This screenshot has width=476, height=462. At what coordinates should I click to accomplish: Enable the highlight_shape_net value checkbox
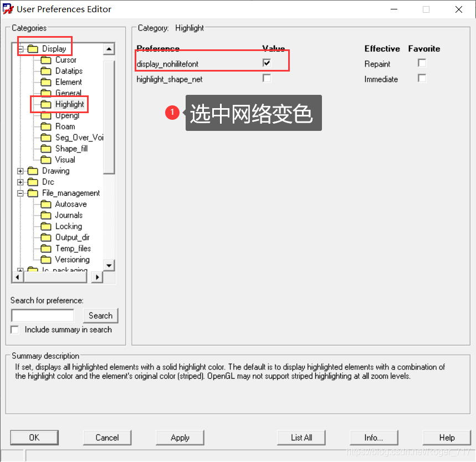click(x=267, y=79)
